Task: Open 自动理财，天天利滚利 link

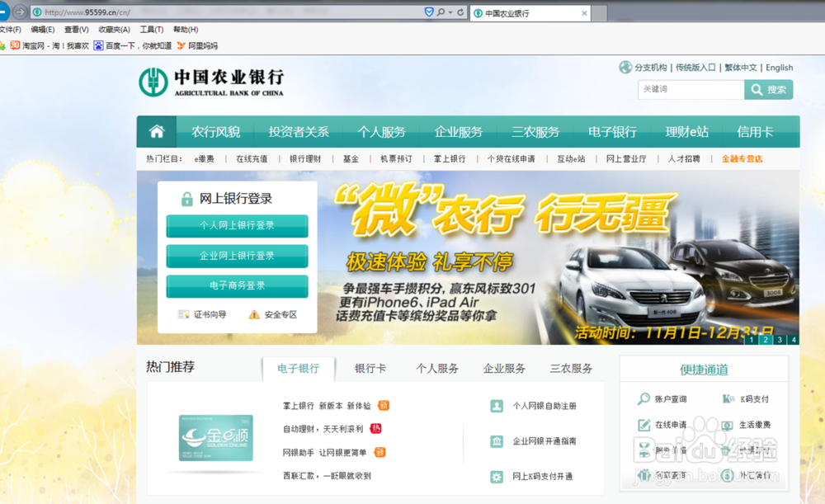Action: point(323,429)
